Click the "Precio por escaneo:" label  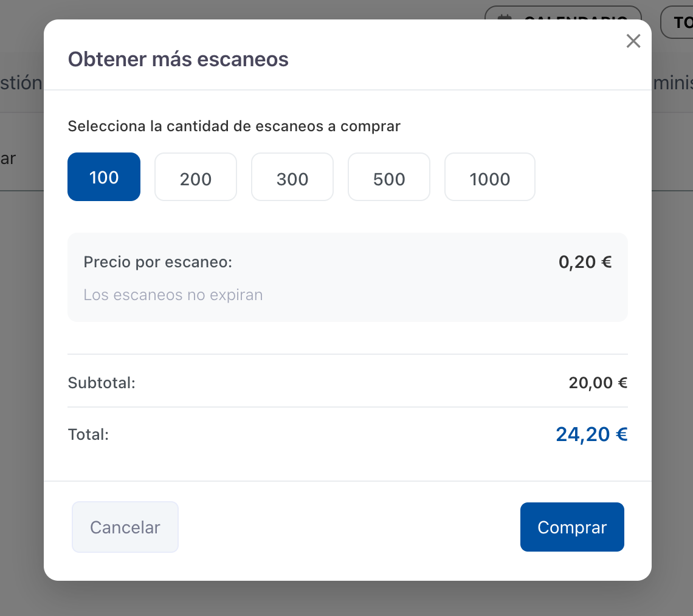(x=158, y=262)
